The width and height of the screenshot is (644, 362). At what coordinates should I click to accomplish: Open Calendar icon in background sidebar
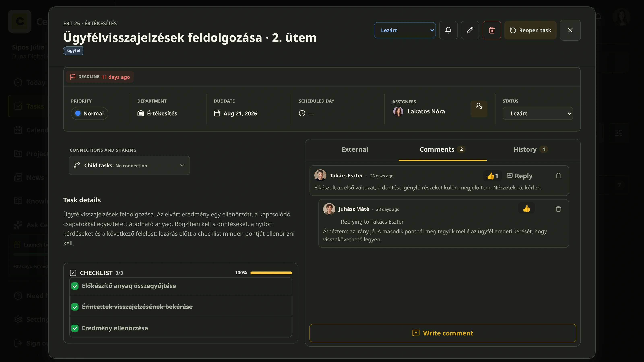click(18, 130)
